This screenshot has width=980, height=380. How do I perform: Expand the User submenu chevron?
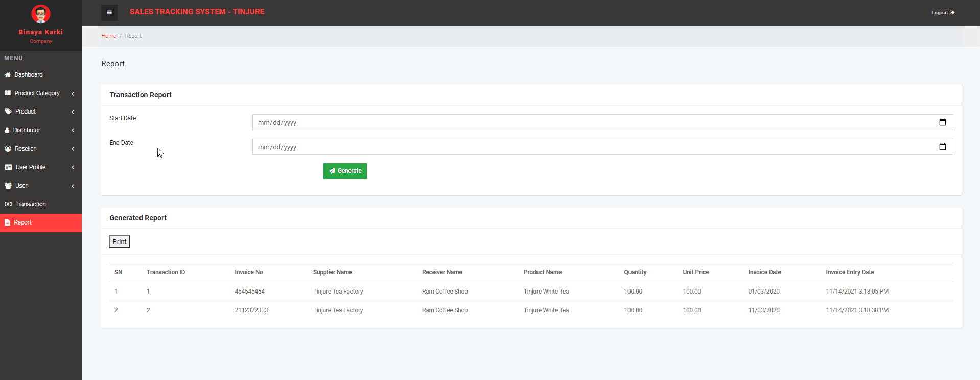pyautogui.click(x=73, y=186)
